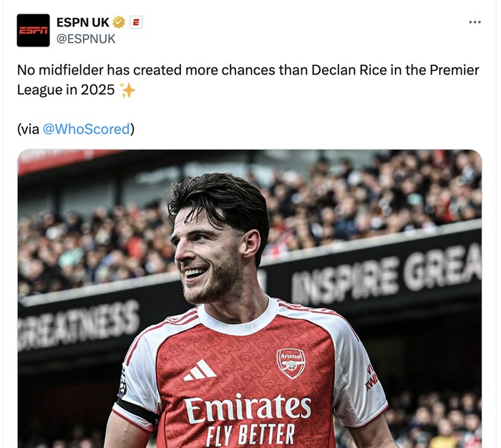The height and width of the screenshot is (448, 501).
Task: Click the black captain armband in the photo
Action: click(137, 411)
